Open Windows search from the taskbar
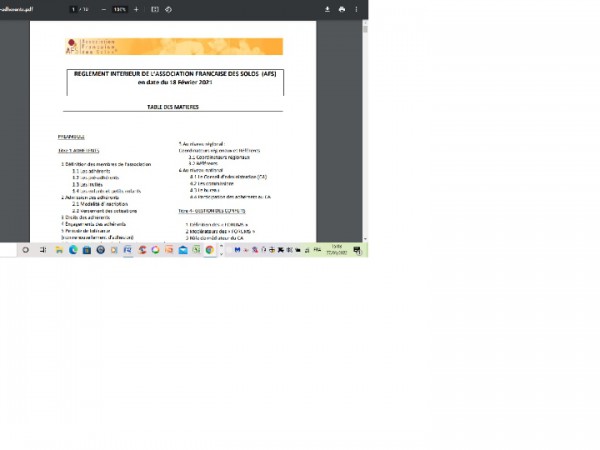This screenshot has height=450, width=600. 25,250
